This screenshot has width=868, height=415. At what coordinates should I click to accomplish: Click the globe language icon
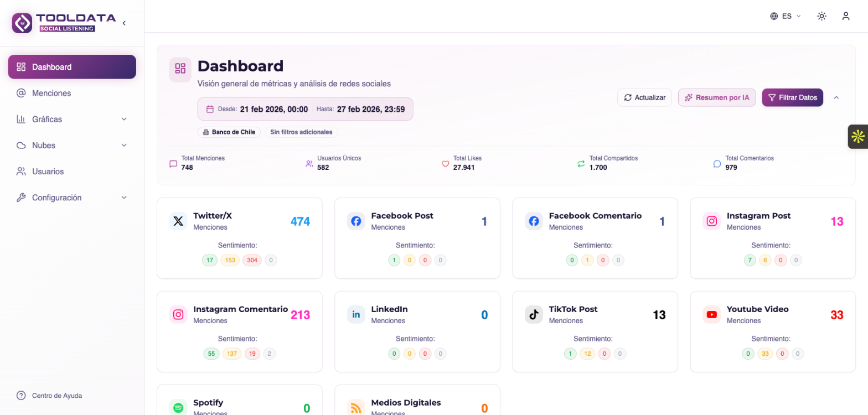pyautogui.click(x=774, y=16)
